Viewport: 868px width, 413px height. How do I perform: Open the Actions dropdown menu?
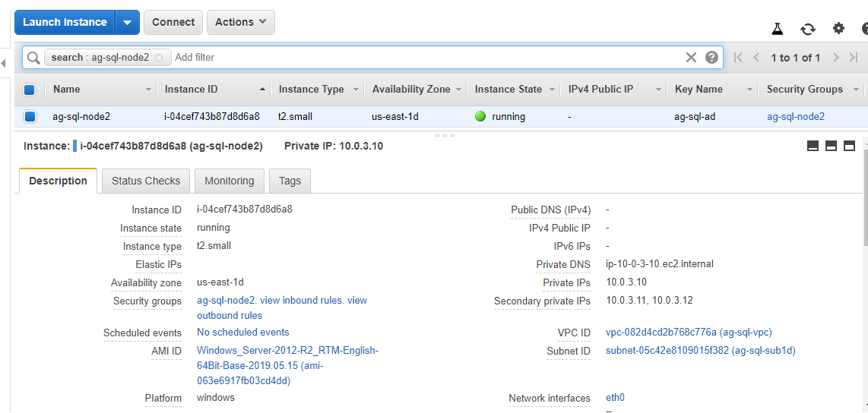click(x=241, y=23)
